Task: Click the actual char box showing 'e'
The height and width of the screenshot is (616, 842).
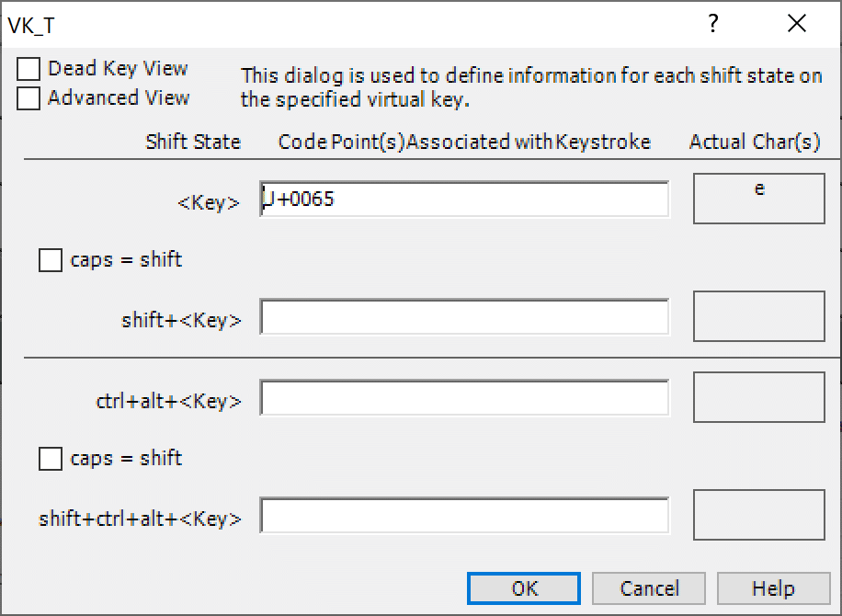Action: 758,199
